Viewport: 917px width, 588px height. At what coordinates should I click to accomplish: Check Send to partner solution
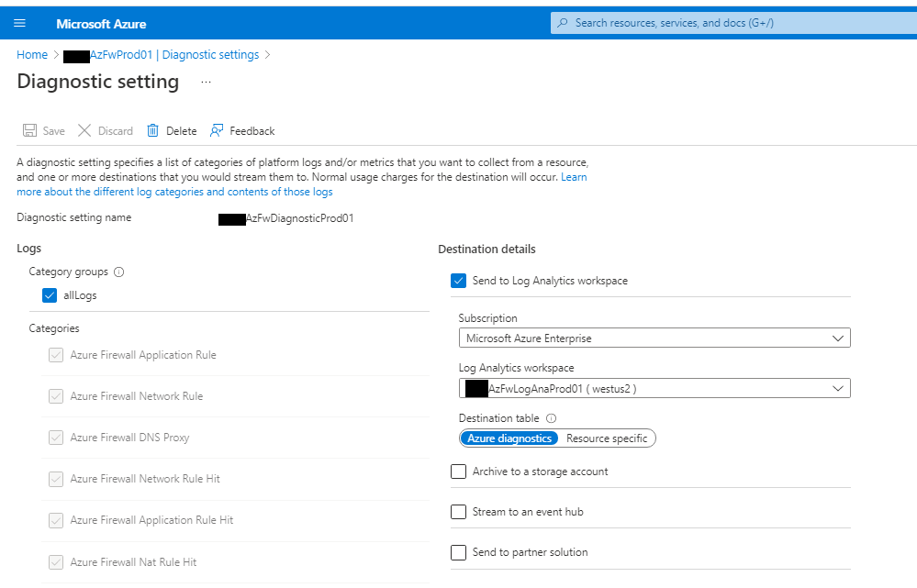[x=458, y=552]
